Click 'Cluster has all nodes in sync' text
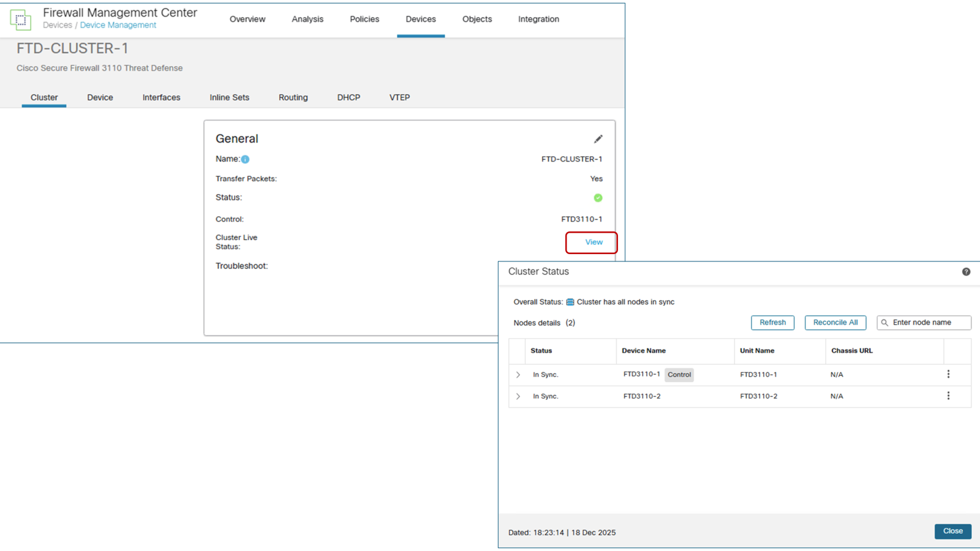Viewport: 980px width, 551px height. [625, 302]
